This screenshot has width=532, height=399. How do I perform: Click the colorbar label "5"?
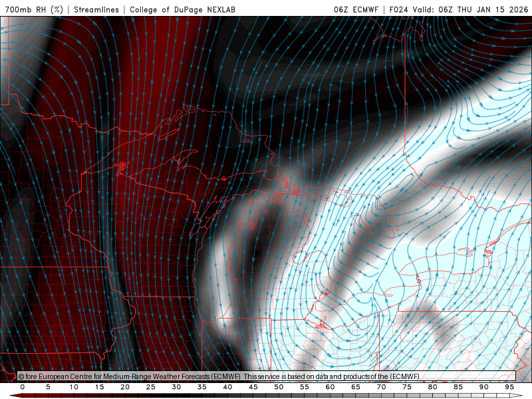[x=48, y=387]
